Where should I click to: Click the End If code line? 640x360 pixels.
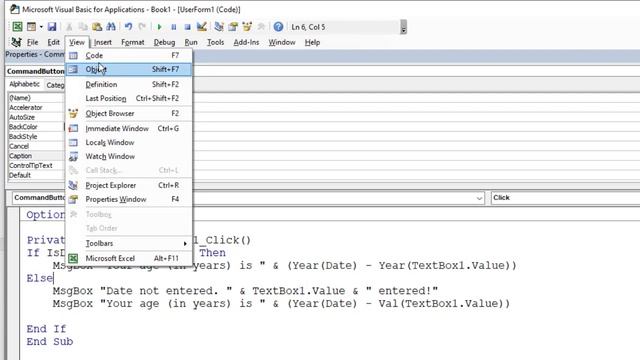(x=46, y=329)
